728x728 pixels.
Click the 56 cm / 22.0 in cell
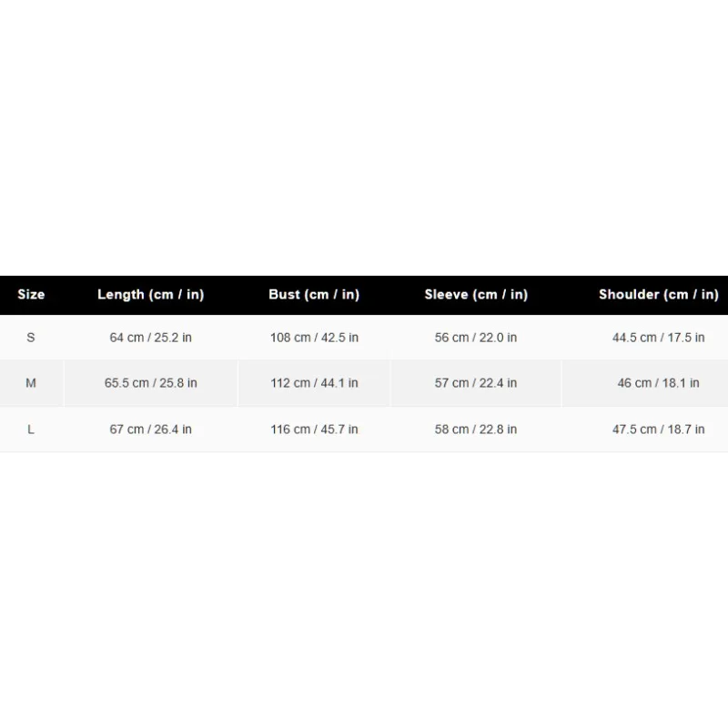tap(475, 338)
